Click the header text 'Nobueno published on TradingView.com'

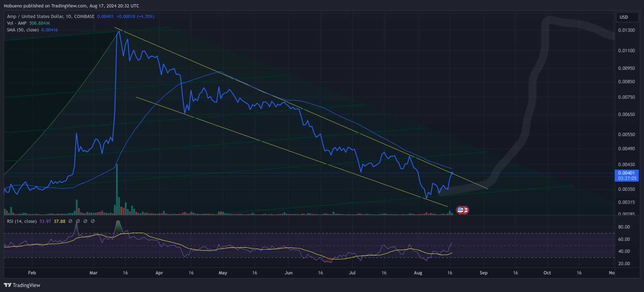[x=45, y=6]
